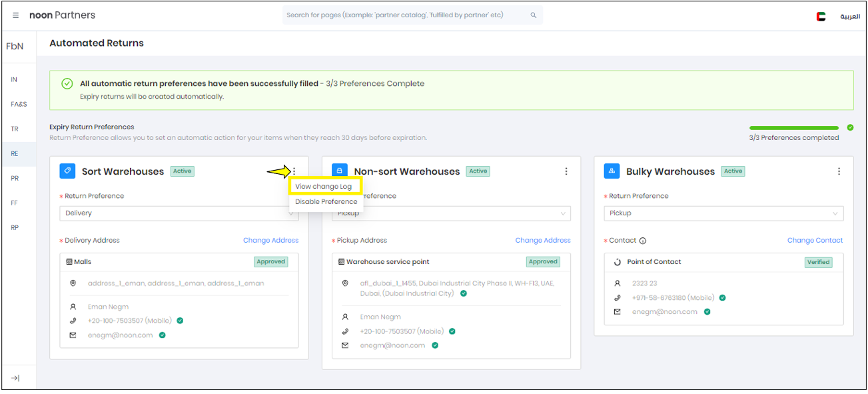The height and width of the screenshot is (394, 868).
Task: Click Expiry Return Preferences heading
Action: pyautogui.click(x=92, y=127)
